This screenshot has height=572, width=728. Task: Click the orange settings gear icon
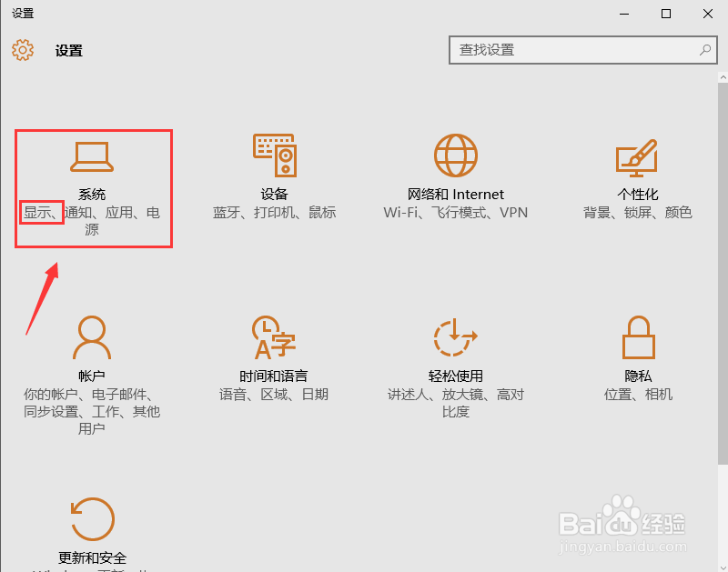pos(23,50)
